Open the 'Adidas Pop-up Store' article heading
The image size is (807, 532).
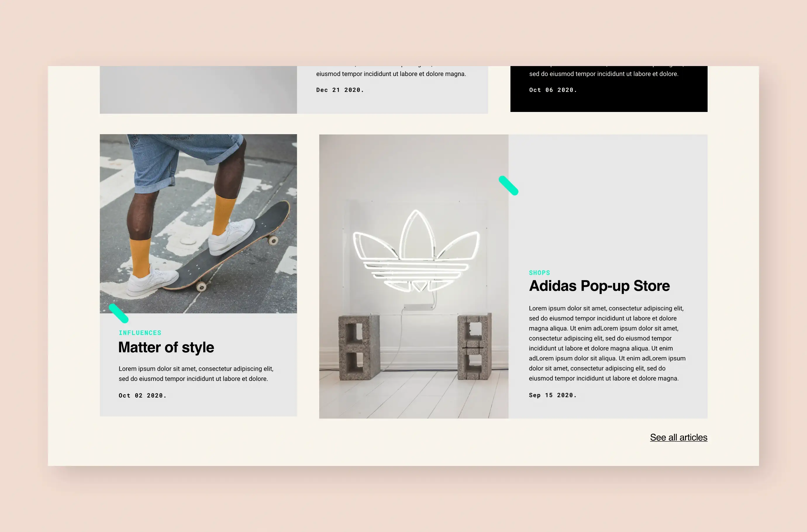coord(599,286)
